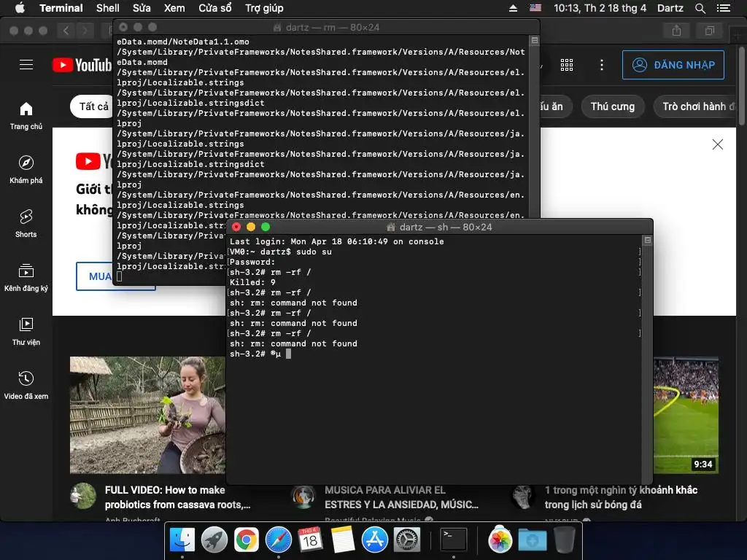Viewport: 747px width, 560px height.
Task: Click the scroll button in rm terminal window
Action: (535, 41)
